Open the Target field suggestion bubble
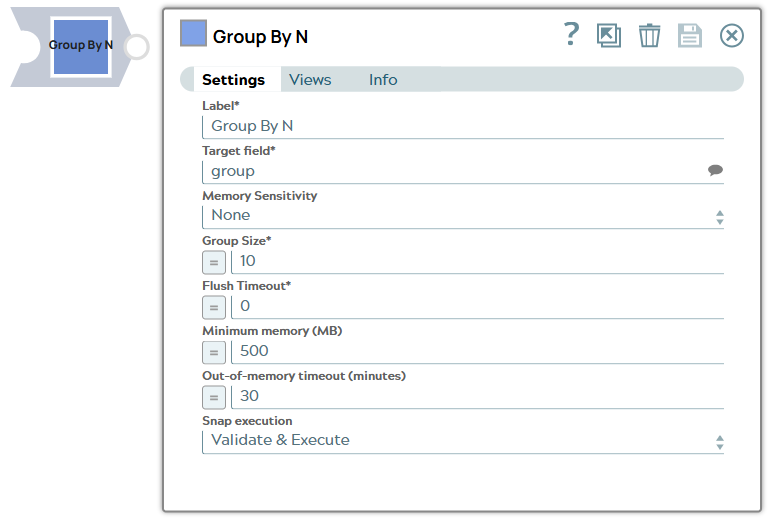The height and width of the screenshot is (522, 769). tap(715, 171)
